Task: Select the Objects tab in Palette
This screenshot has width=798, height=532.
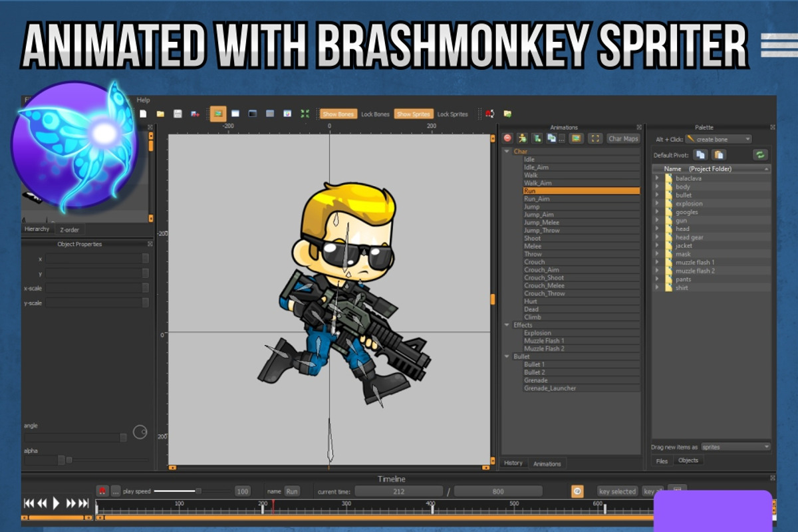Action: [688, 460]
